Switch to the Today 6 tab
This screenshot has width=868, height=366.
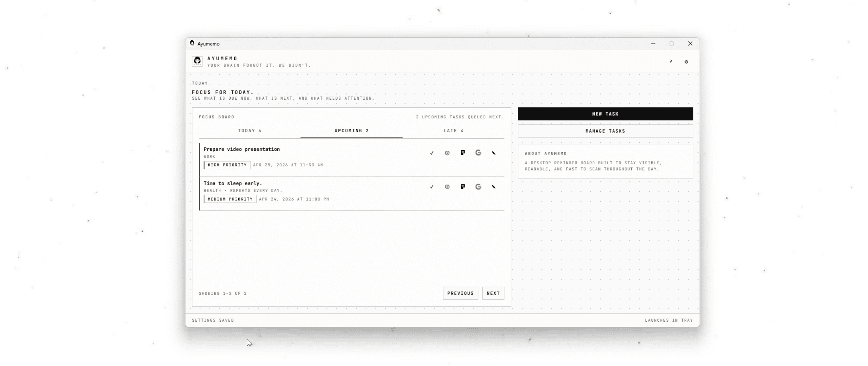pos(250,131)
